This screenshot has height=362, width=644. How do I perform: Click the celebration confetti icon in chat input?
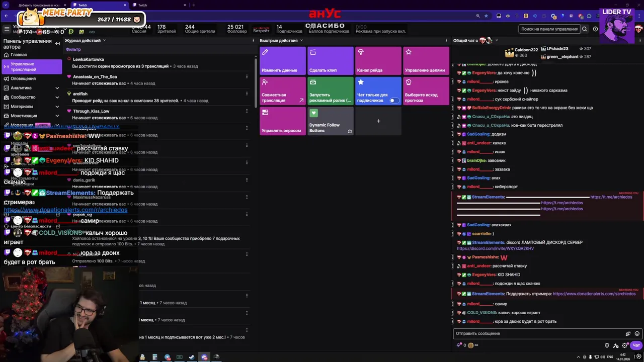[628, 333]
